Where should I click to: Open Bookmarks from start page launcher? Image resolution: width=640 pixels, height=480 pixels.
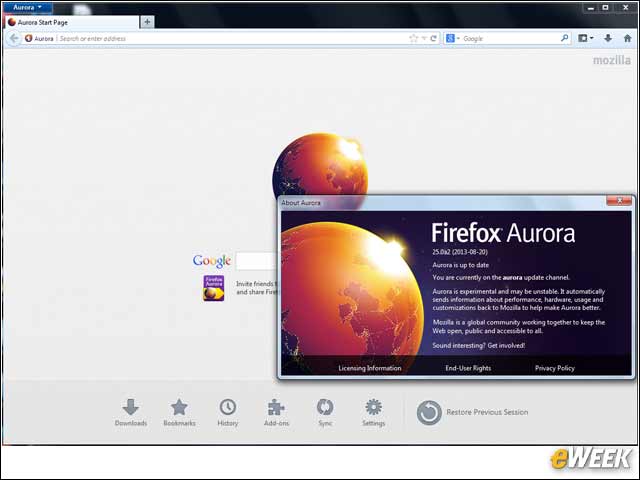pyautogui.click(x=179, y=412)
